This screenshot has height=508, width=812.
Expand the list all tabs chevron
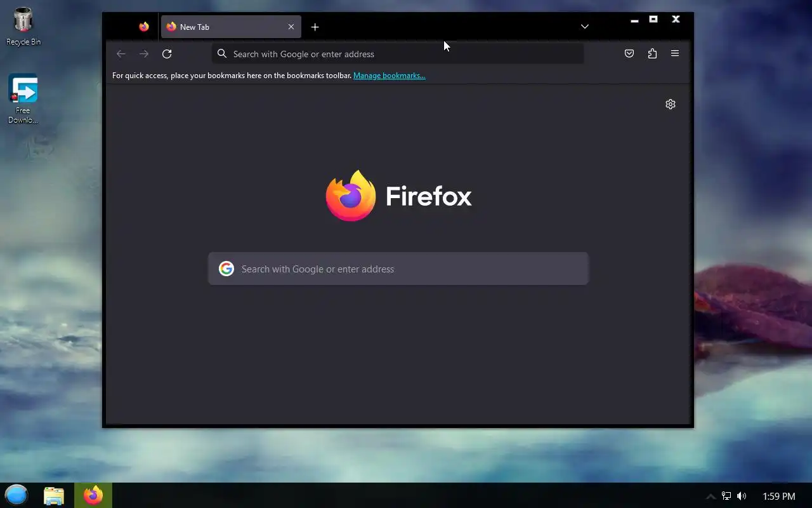coord(585,27)
